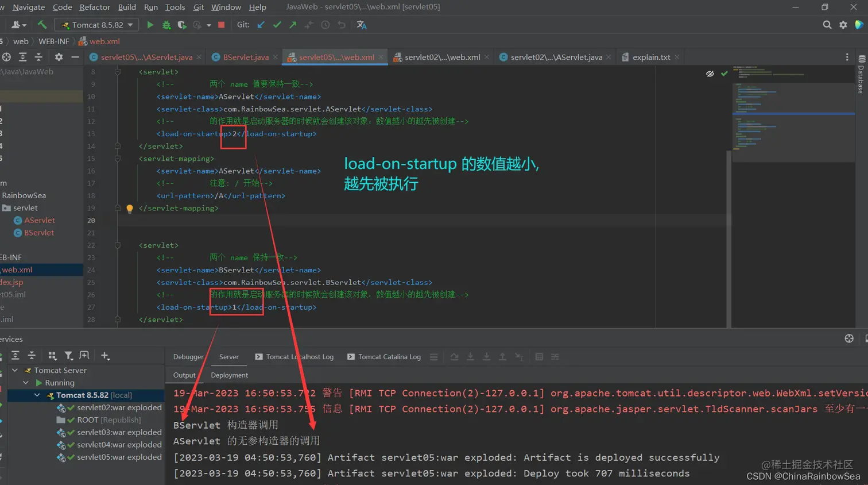This screenshot has width=868, height=485.
Task: Open Filter icon in Services toolbar
Action: click(x=68, y=356)
